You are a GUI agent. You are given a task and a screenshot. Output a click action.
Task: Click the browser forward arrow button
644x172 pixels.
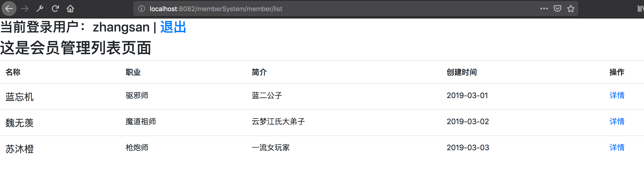(x=25, y=9)
